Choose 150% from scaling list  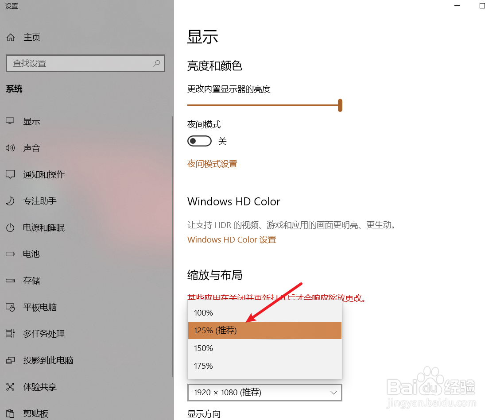(265, 348)
